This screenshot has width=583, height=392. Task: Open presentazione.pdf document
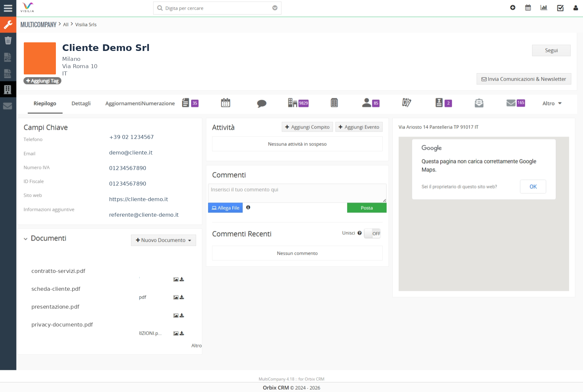55,307
